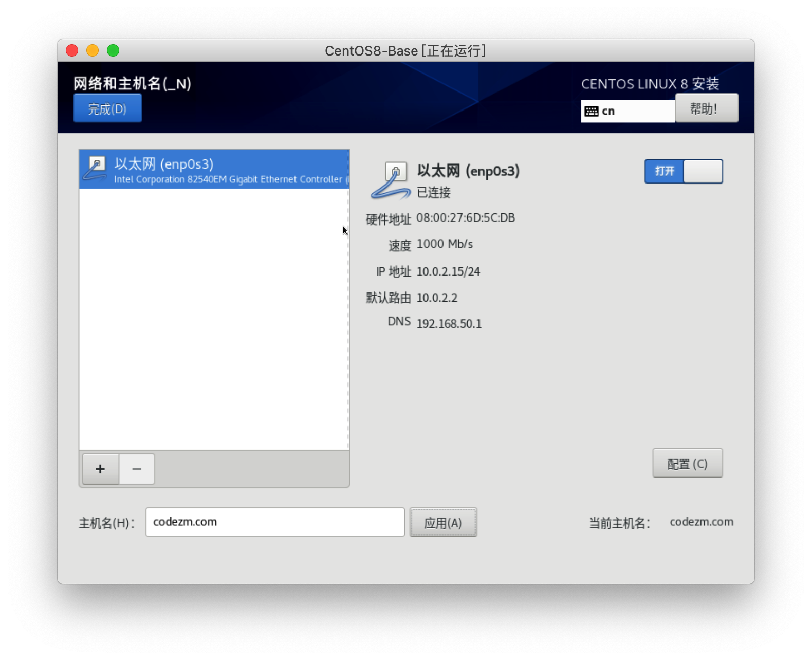The height and width of the screenshot is (660, 812).
Task: Click the default route 10.0.2.2 value
Action: (x=437, y=298)
